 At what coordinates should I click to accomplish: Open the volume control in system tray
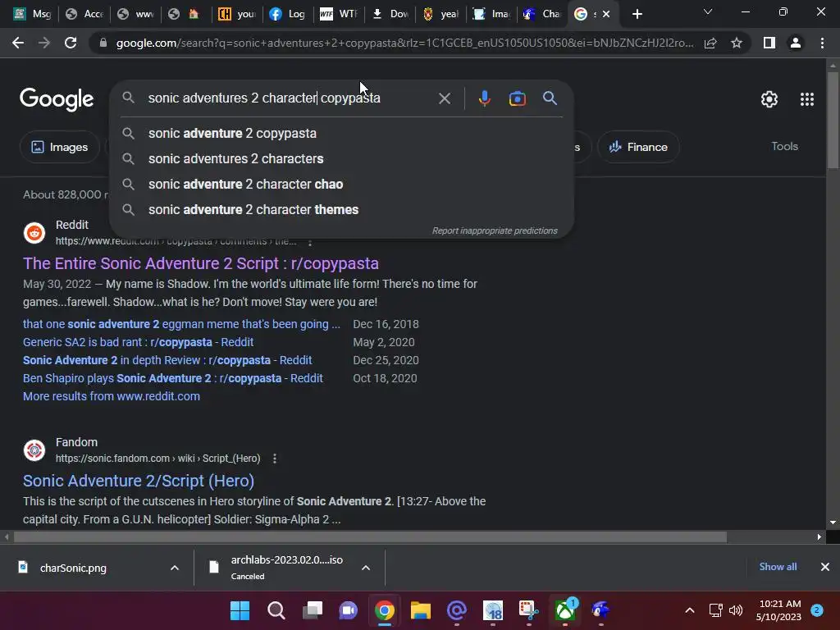[x=736, y=610]
